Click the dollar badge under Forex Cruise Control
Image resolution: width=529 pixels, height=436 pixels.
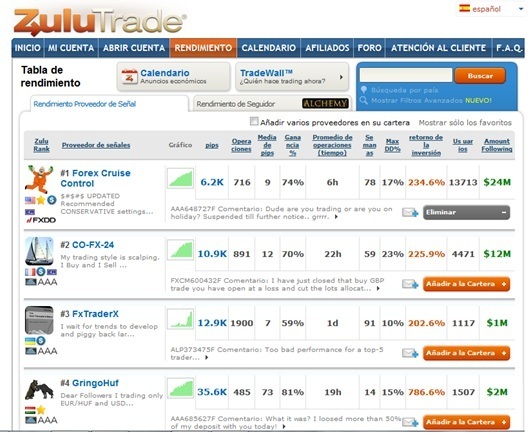point(52,200)
